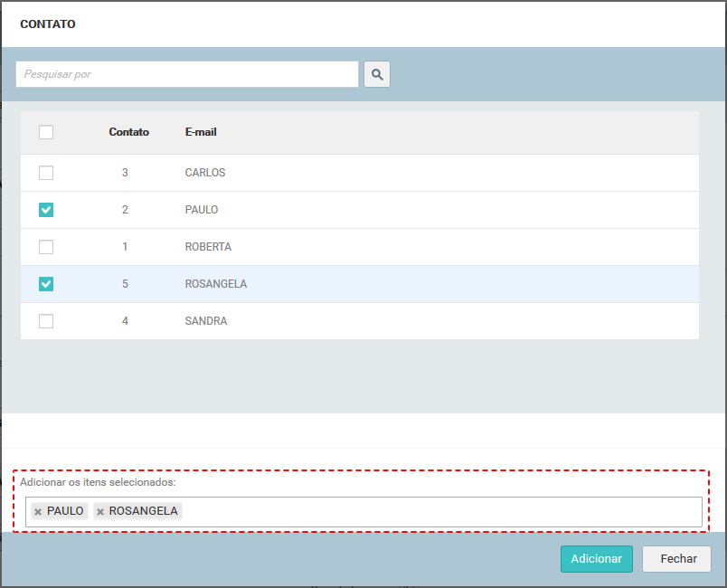Click the Fechar button
The width and height of the screenshot is (727, 588).
pyautogui.click(x=676, y=559)
